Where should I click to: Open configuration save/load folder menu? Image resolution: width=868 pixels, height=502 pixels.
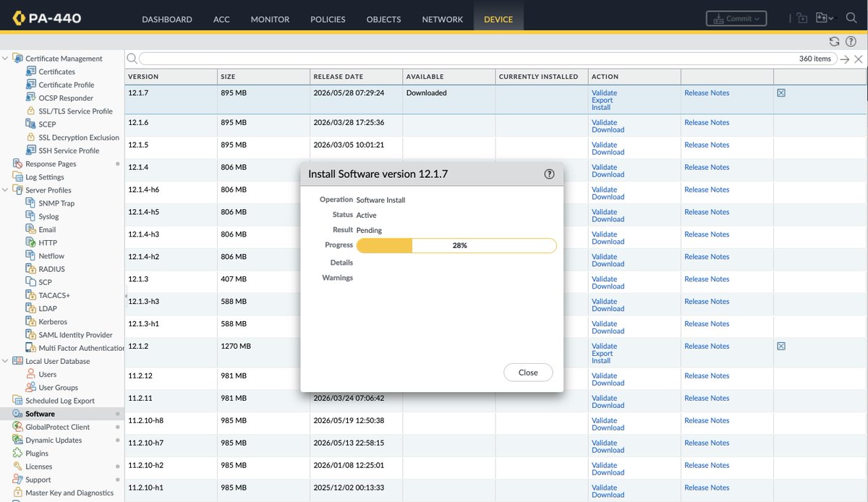click(x=825, y=18)
